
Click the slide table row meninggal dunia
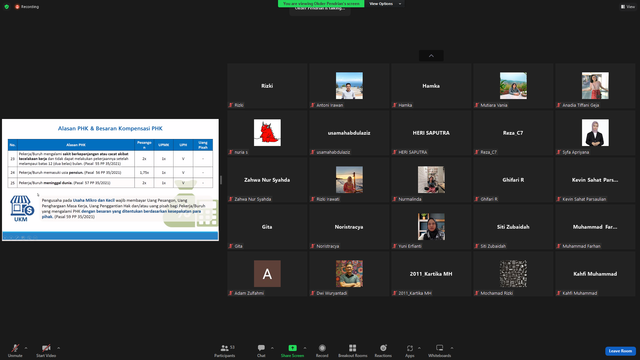(x=110, y=183)
